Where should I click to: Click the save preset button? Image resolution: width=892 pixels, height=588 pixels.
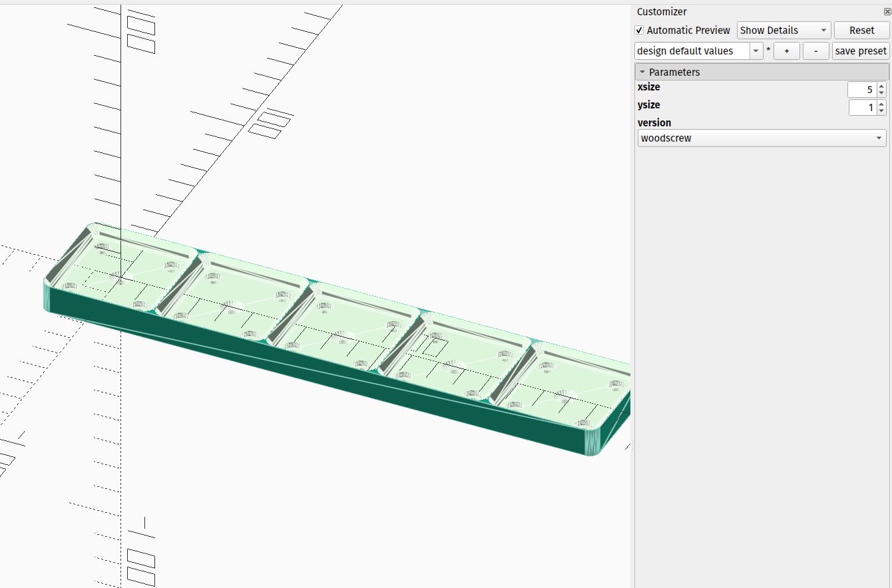(x=860, y=51)
